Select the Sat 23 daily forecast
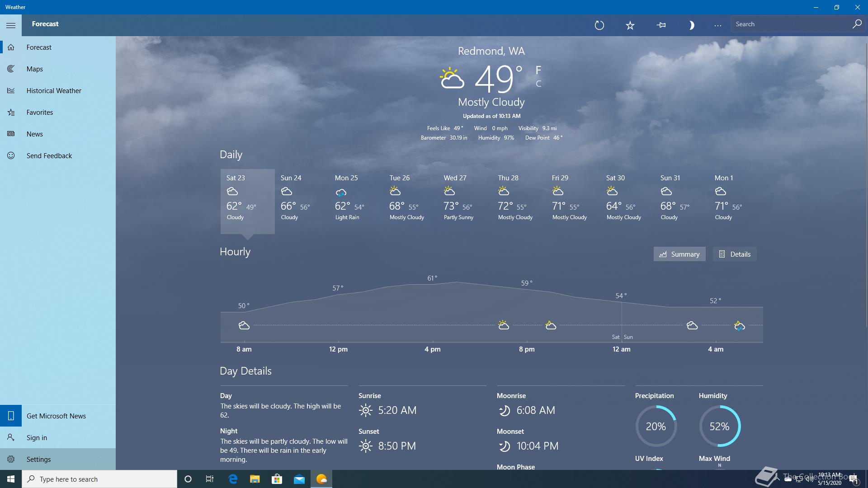Viewport: 868px width, 488px height. (x=247, y=201)
